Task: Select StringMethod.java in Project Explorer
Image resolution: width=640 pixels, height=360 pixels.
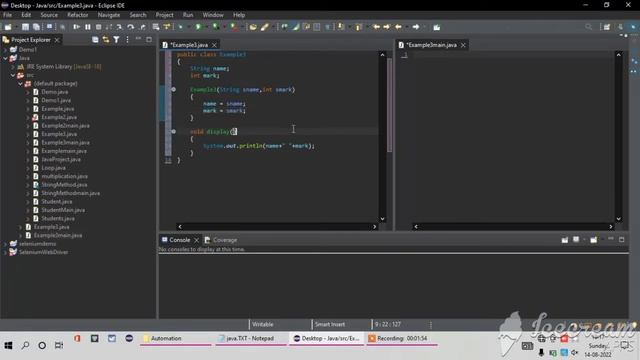Action: (x=64, y=184)
